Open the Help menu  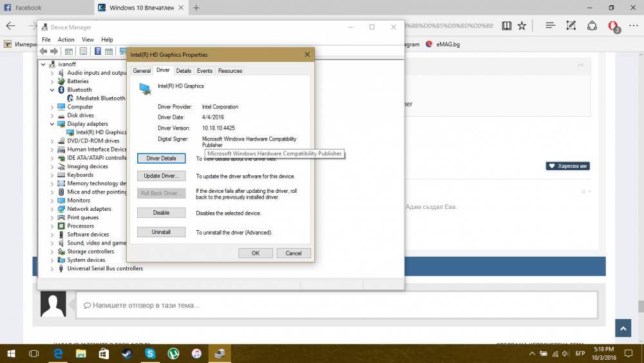[x=107, y=39]
